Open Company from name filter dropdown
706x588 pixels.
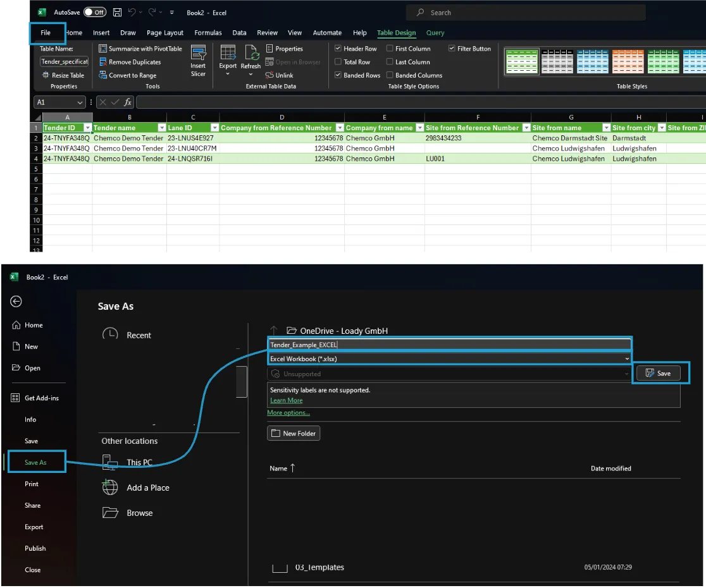pos(420,128)
